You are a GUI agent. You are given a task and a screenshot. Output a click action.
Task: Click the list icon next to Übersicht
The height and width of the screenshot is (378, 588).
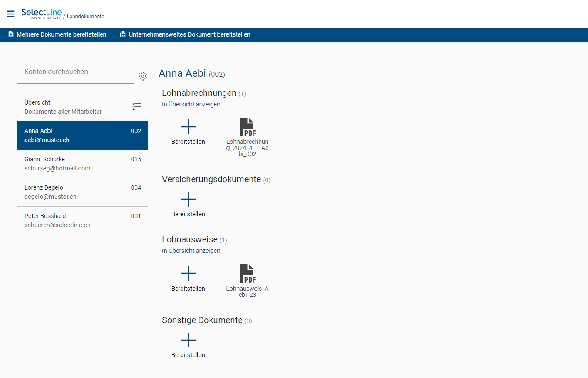[x=137, y=106]
